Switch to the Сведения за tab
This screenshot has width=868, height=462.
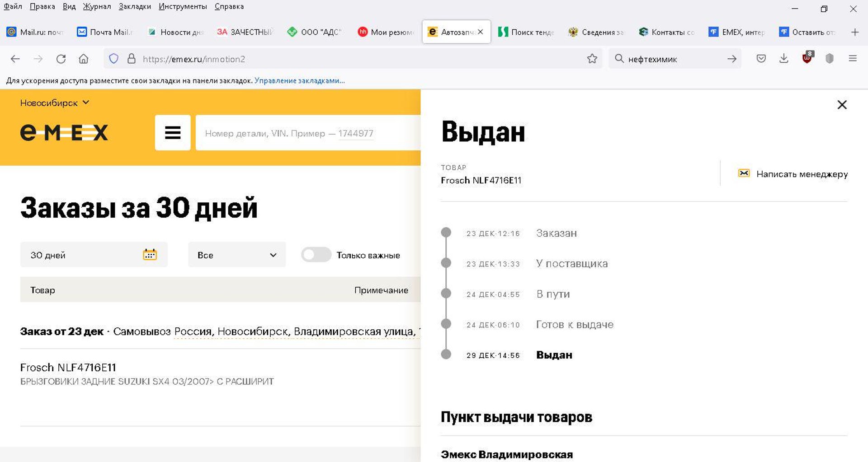tap(597, 32)
